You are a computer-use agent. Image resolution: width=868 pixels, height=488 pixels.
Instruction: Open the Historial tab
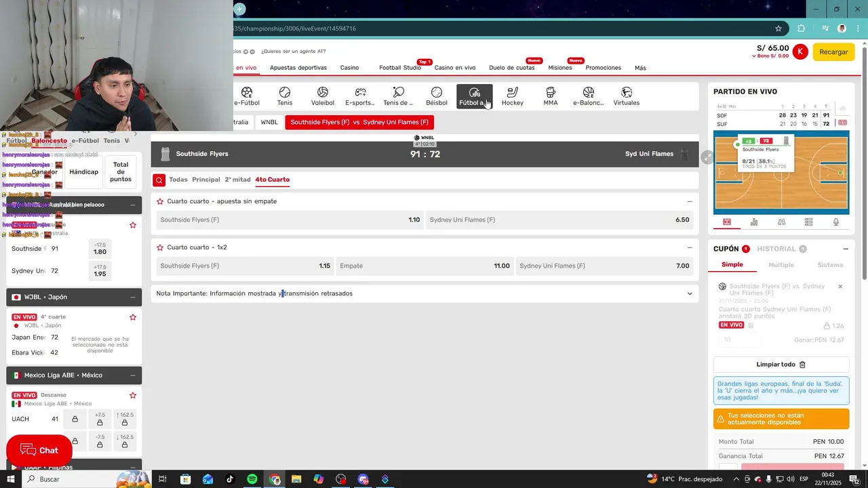(x=776, y=249)
